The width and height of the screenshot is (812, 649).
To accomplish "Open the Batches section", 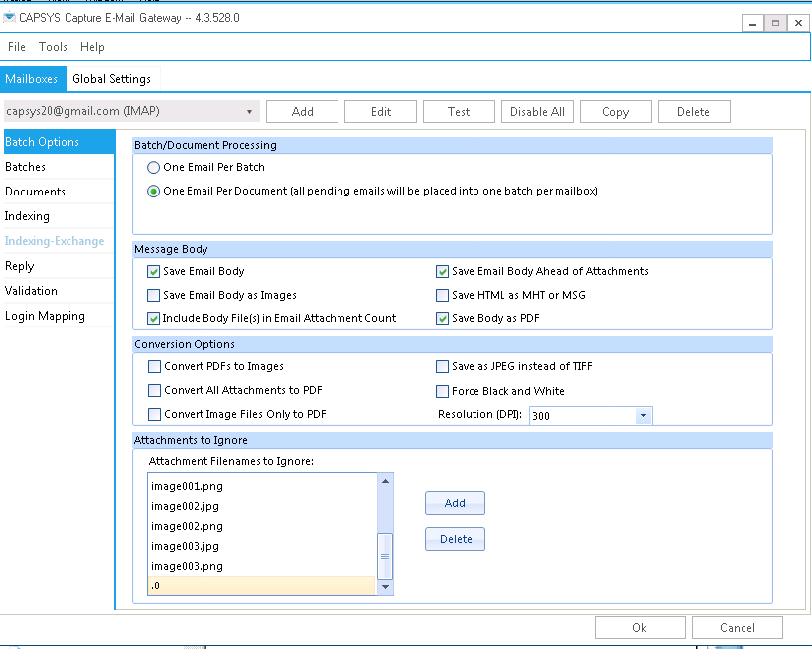I will [59, 167].
